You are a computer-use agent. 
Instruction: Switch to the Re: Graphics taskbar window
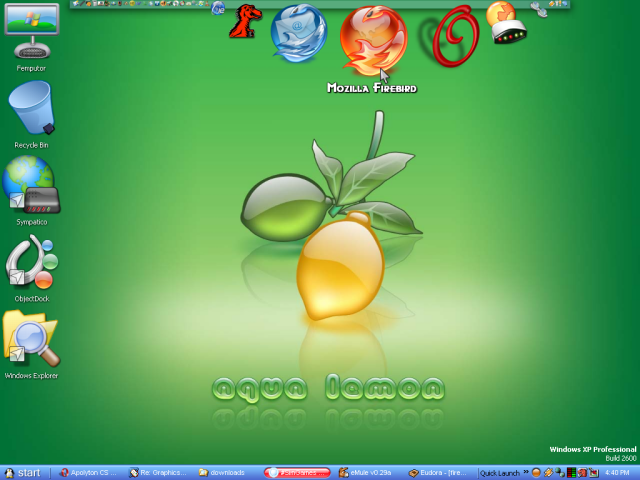tap(158, 472)
